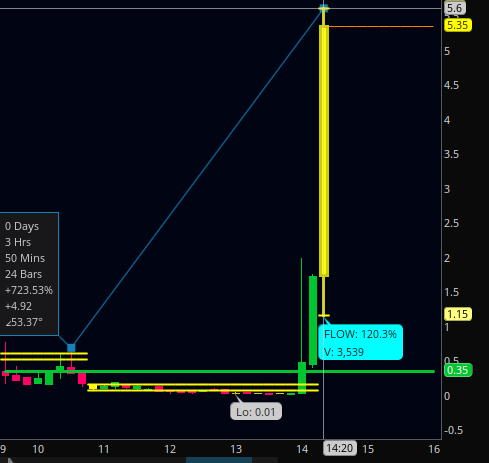Select the green horizontal line at 0.35
The height and width of the screenshot is (463, 489).
click(219, 371)
